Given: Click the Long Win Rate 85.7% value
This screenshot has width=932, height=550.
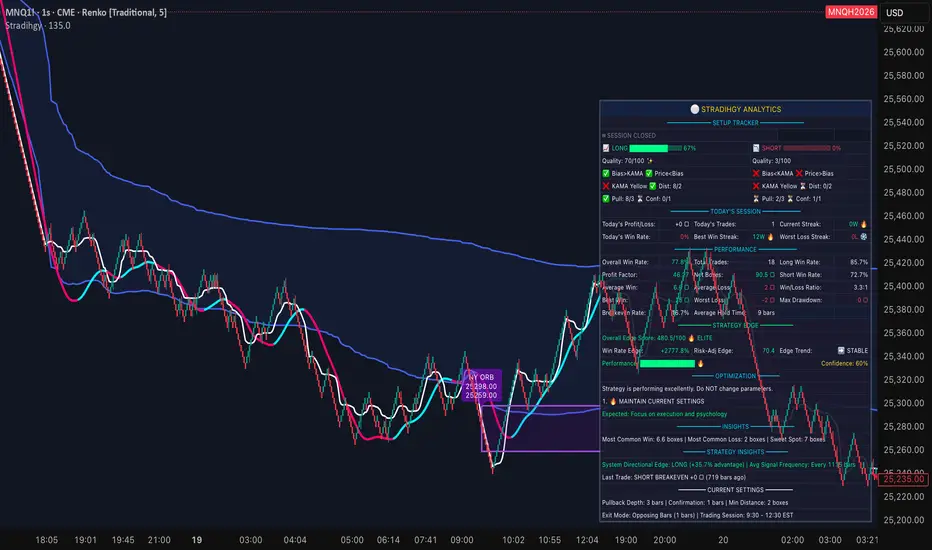Looking at the screenshot, I should pos(859,262).
